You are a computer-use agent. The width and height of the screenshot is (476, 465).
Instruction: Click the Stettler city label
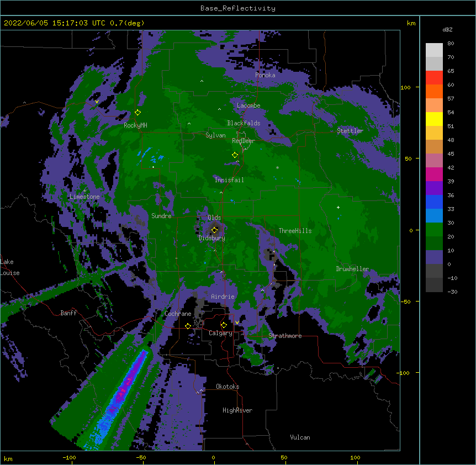[350, 131]
